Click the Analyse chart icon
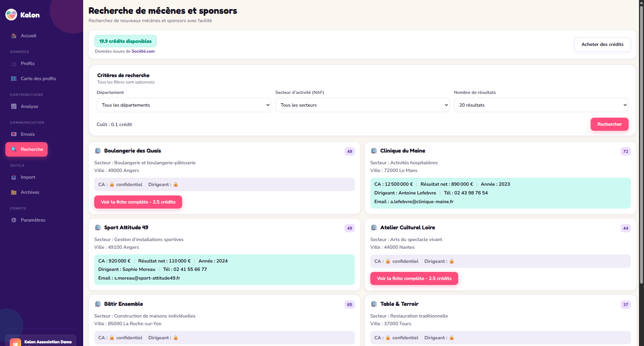 (14, 106)
